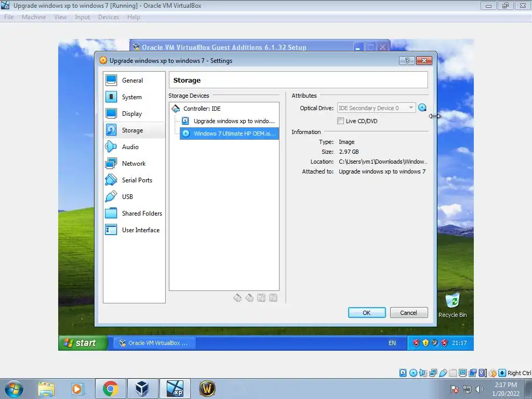Click the XP clock showing 21:17
The width and height of the screenshot is (532, 399).
(x=459, y=343)
